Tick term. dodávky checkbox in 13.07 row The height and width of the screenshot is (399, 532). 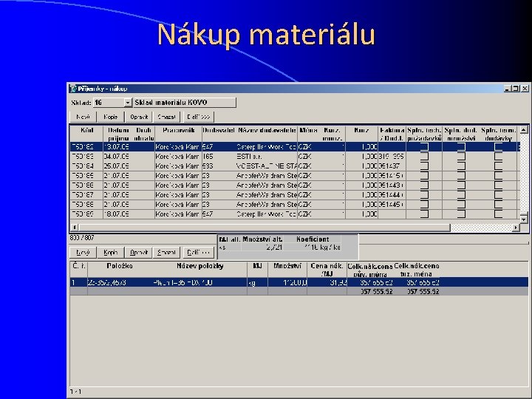(499, 146)
